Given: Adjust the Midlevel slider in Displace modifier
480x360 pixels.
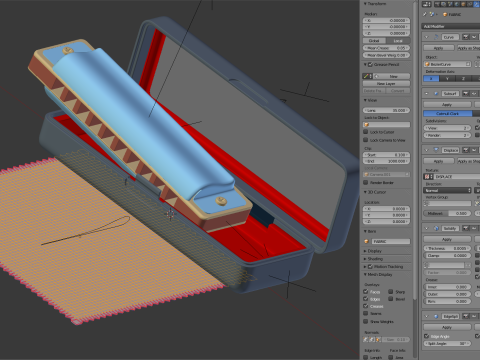Looking at the screenshot, I should click(447, 213).
